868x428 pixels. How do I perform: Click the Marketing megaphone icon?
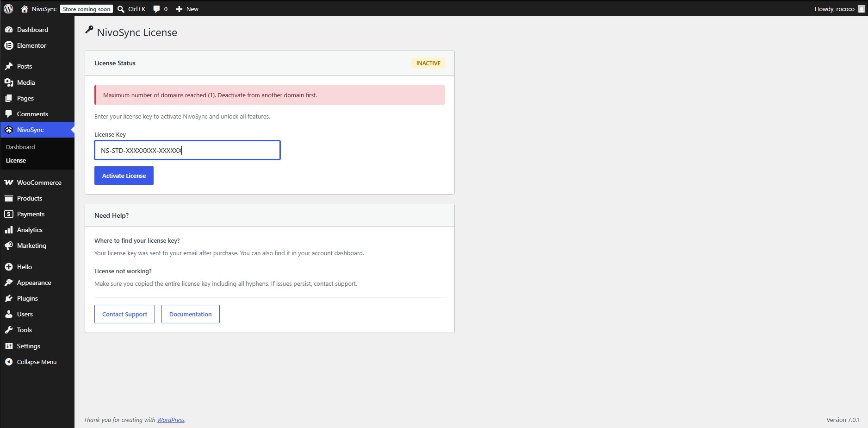[x=9, y=245]
